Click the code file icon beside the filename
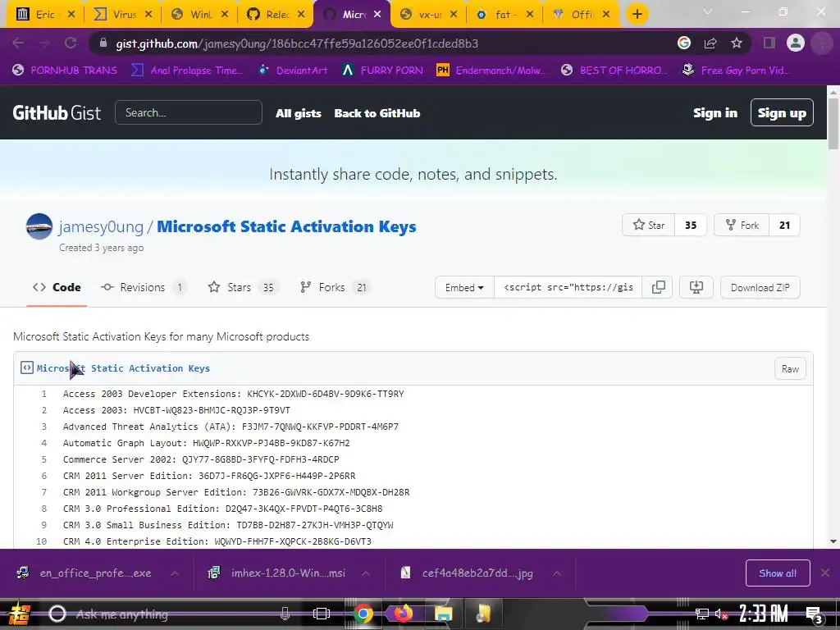The height and width of the screenshot is (630, 840). 27,368
